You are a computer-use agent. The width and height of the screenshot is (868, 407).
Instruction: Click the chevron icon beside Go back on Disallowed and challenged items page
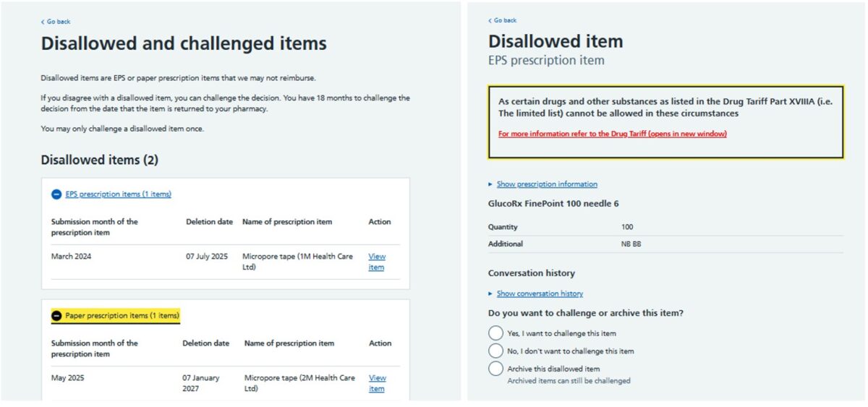pyautogui.click(x=43, y=22)
